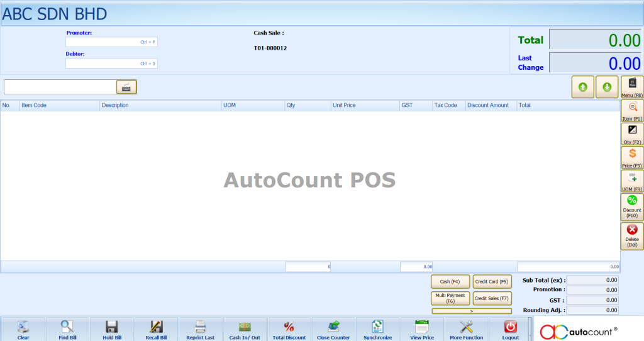Log out using the Logout button
The image size is (644, 341).
click(511, 328)
